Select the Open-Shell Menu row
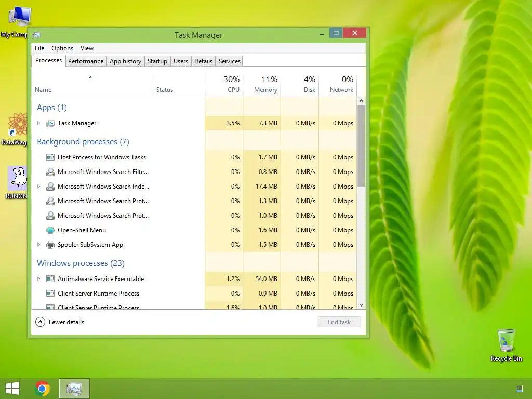 194,230
